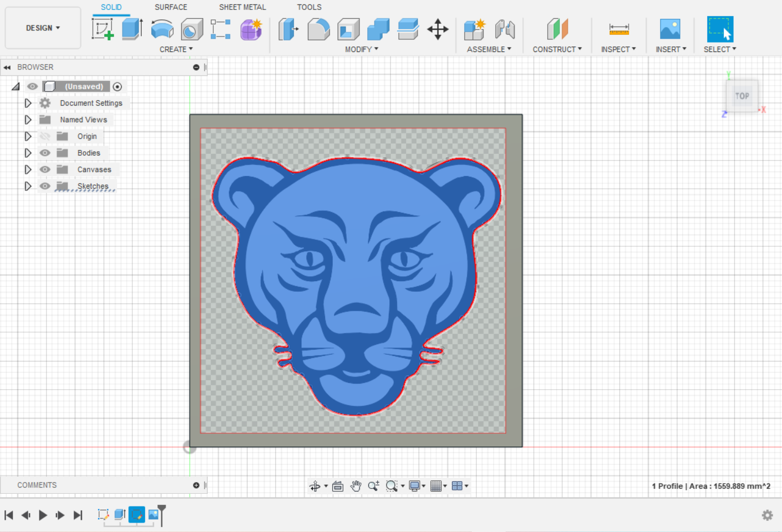
Task: Collapse the Unsaved root tree node
Action: coord(16,86)
